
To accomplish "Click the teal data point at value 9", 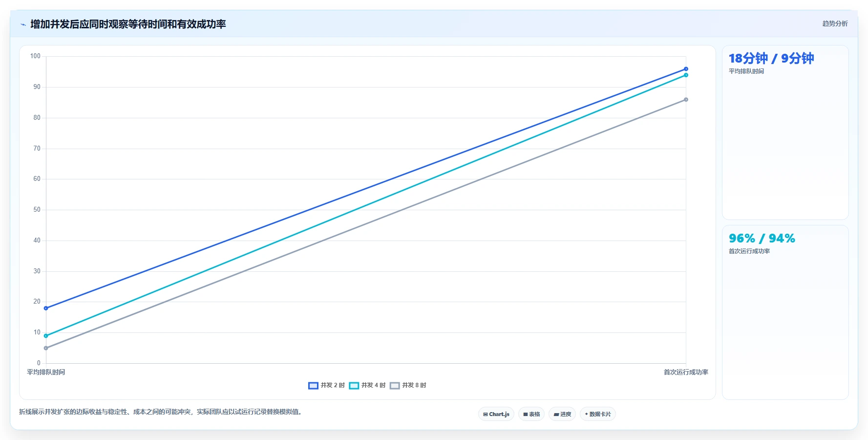I will [x=46, y=336].
